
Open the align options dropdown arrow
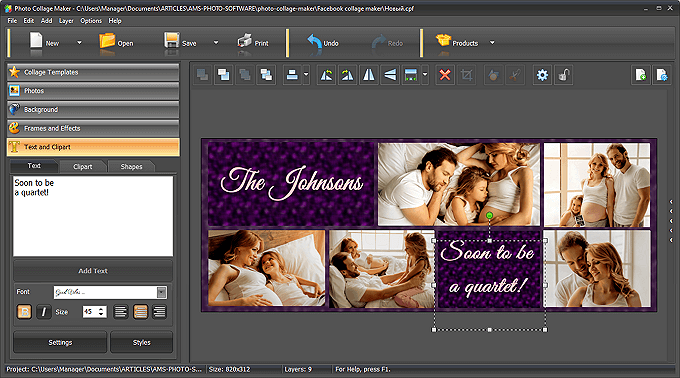(306, 75)
